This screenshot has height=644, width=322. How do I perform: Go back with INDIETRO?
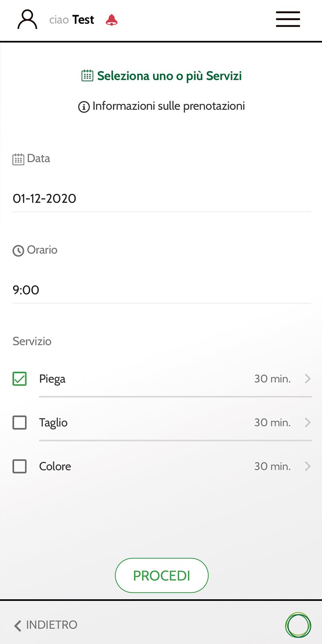[x=46, y=625]
